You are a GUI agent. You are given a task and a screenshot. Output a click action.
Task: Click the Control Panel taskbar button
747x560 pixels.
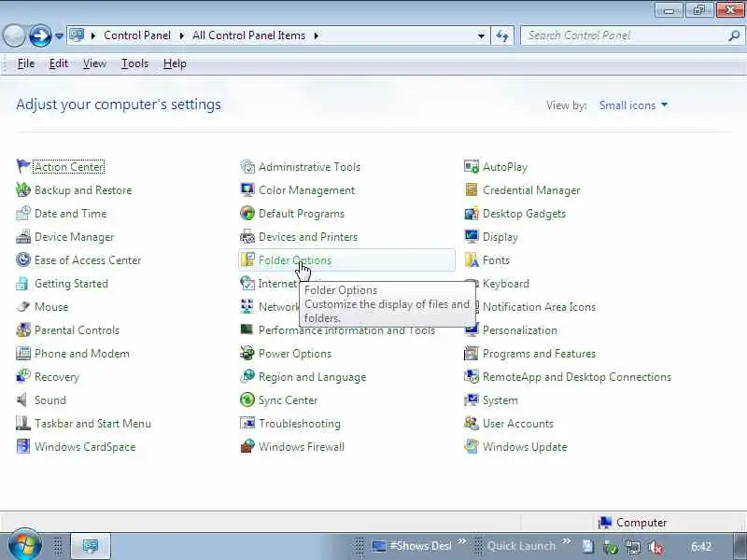tap(91, 546)
